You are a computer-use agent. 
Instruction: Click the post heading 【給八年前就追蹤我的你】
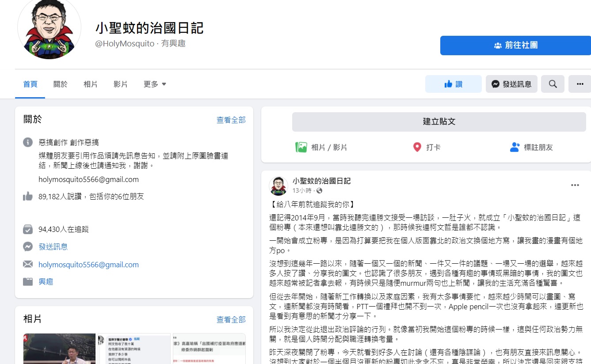click(312, 205)
